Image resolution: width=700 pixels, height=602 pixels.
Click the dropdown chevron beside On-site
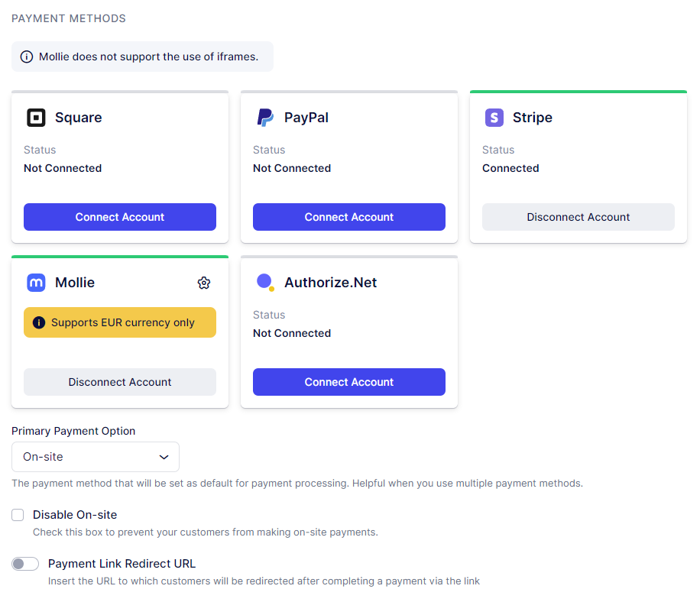tap(164, 457)
